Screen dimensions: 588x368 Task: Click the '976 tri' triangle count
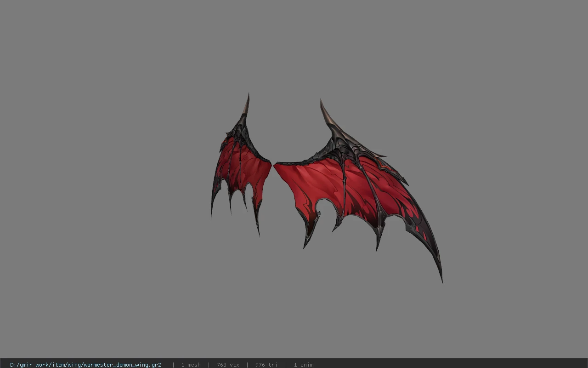pos(266,365)
